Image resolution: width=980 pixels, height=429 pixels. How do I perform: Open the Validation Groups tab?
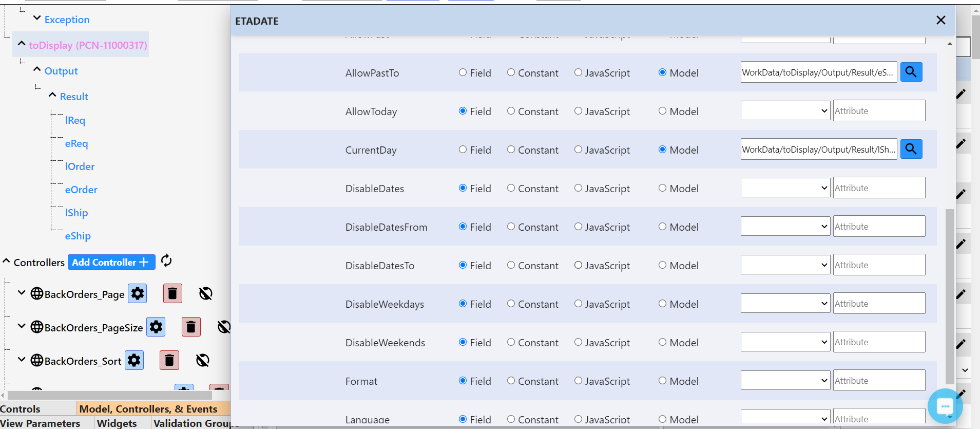click(197, 423)
